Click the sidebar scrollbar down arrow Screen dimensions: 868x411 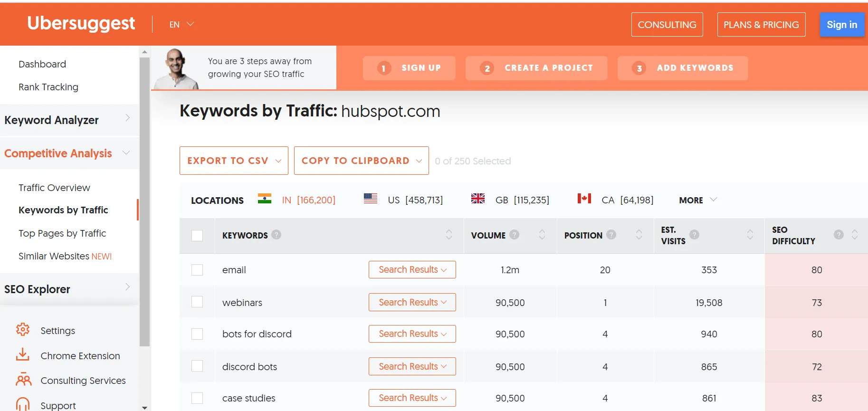[x=145, y=407]
